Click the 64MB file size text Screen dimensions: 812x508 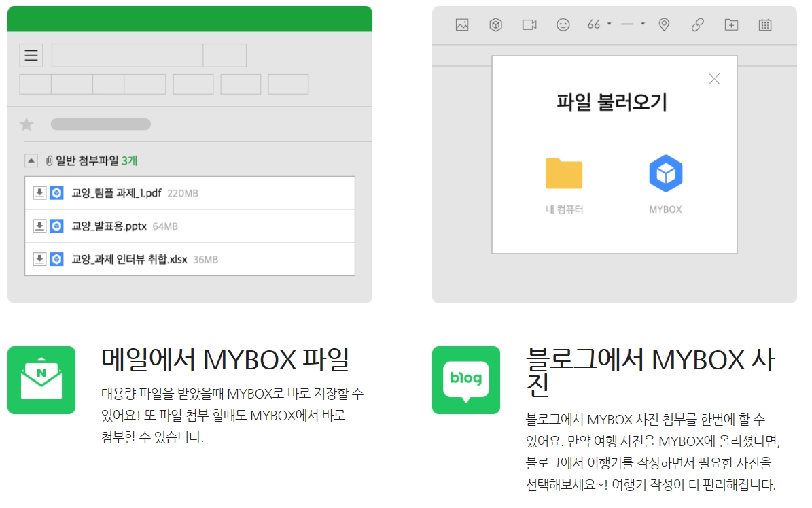pos(165,226)
